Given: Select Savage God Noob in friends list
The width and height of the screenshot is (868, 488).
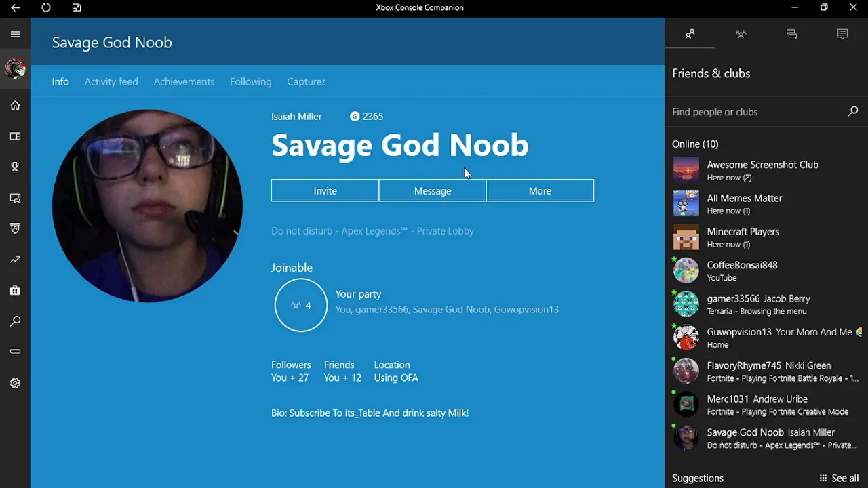Looking at the screenshot, I should coord(766,438).
